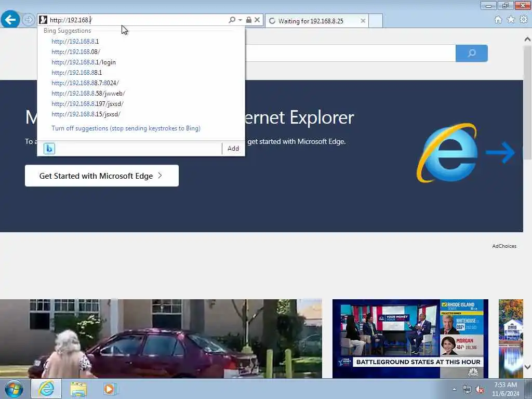Choose suggestion http://192.168.88.7:8024/
Image resolution: width=532 pixels, height=399 pixels.
(x=85, y=83)
